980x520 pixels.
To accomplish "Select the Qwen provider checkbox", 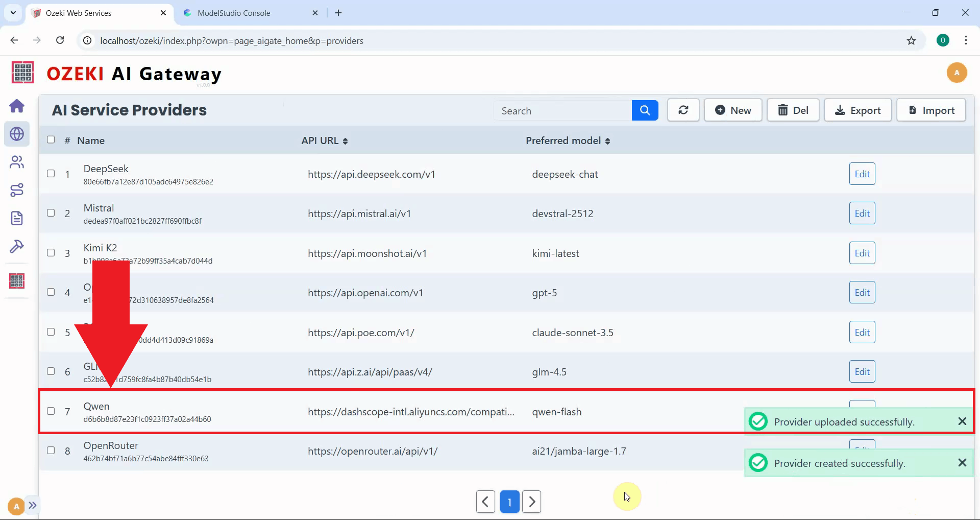I will (51, 411).
